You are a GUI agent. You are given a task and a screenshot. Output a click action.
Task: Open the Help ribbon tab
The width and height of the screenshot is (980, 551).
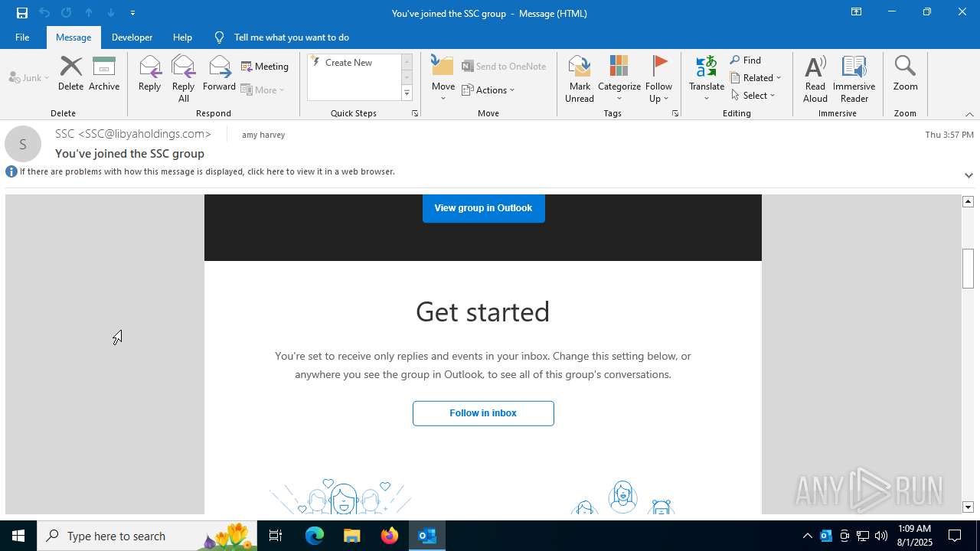tap(182, 37)
